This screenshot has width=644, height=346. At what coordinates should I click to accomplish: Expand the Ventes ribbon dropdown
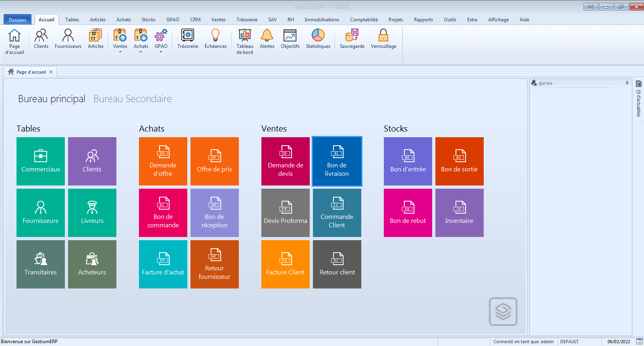tap(120, 51)
